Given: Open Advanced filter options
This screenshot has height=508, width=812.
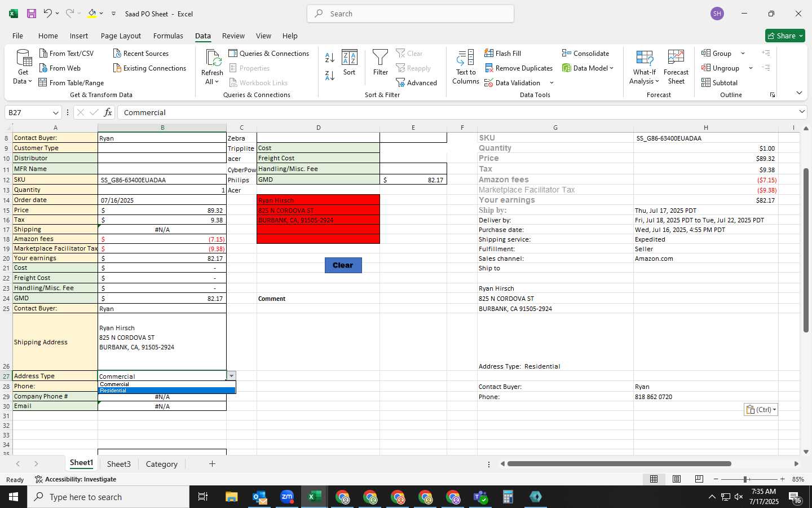Looking at the screenshot, I should [x=417, y=82].
